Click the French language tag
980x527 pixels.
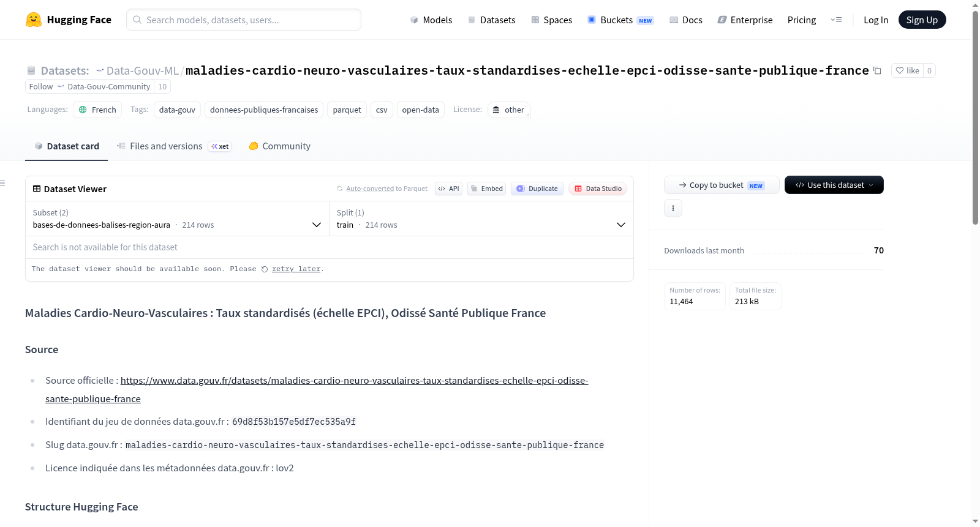click(97, 110)
